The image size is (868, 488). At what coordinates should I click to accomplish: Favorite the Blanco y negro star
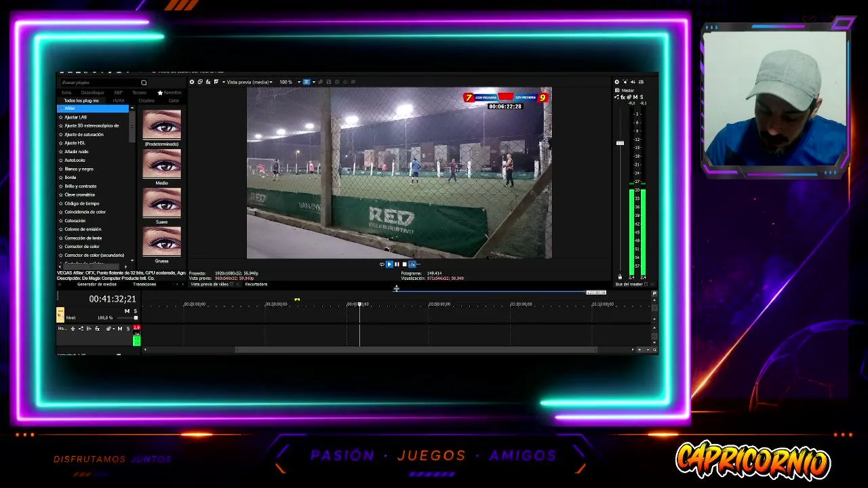pos(61,169)
